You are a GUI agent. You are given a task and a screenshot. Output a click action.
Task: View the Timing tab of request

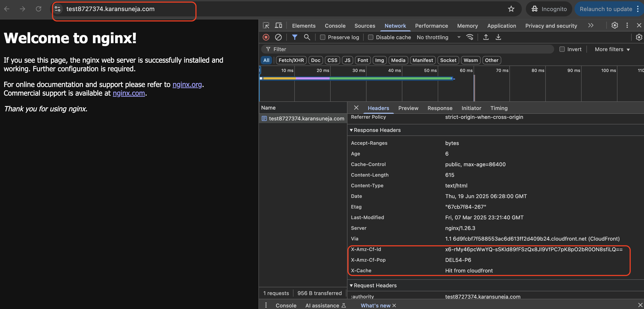coord(499,108)
